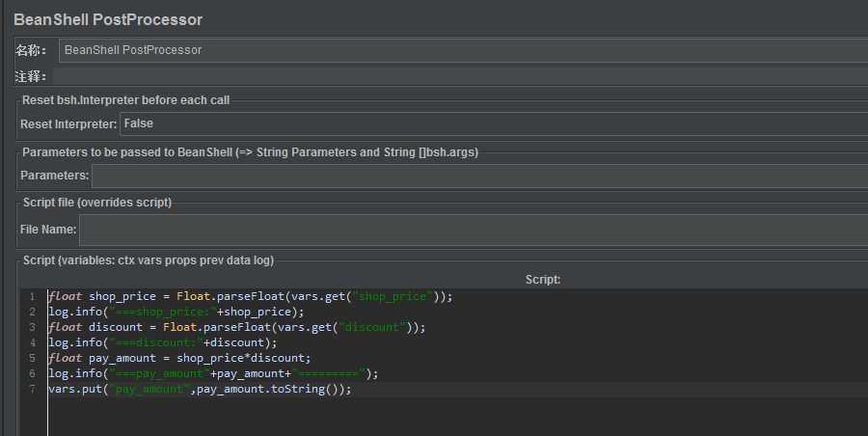
Task: Click line number 7 in the gutter
Action: (33, 389)
